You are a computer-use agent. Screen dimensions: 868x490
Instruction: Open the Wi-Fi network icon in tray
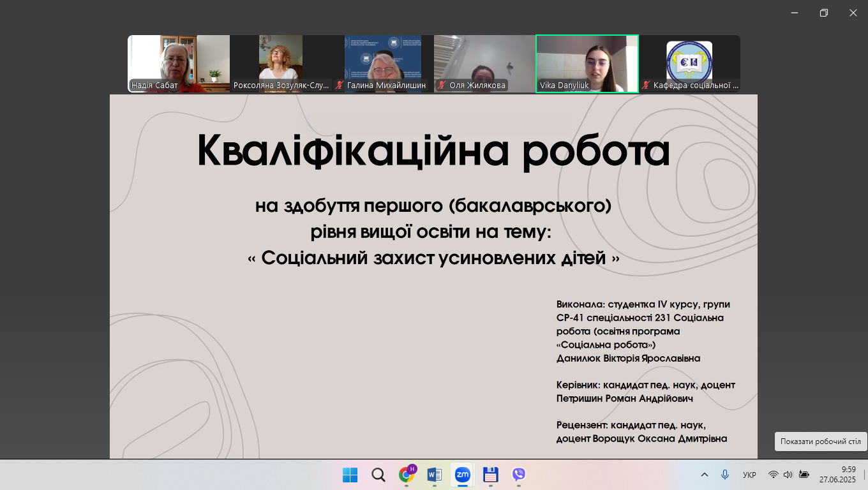click(773, 475)
